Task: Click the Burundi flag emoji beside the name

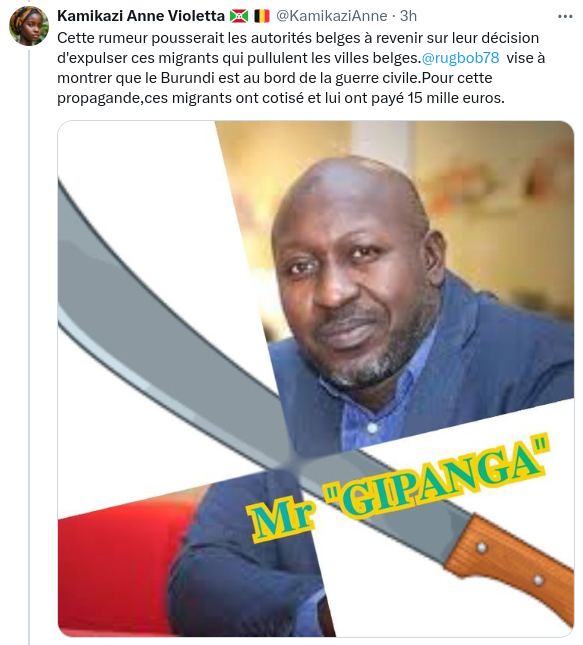Action: click(x=239, y=16)
